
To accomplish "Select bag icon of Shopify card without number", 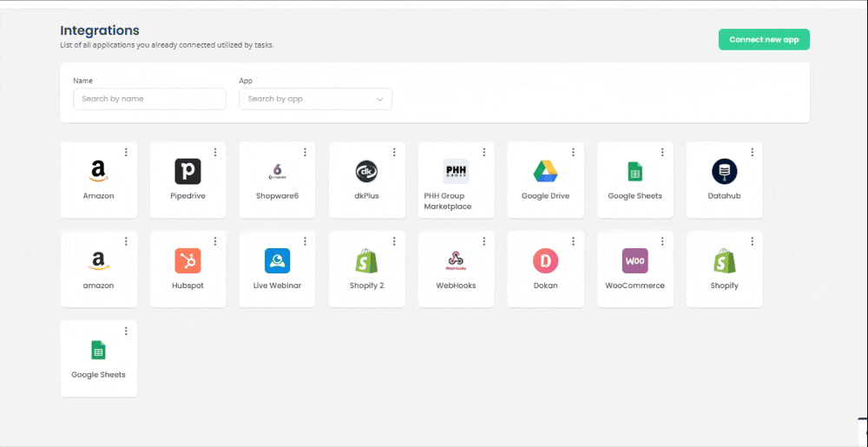I will [x=724, y=260].
